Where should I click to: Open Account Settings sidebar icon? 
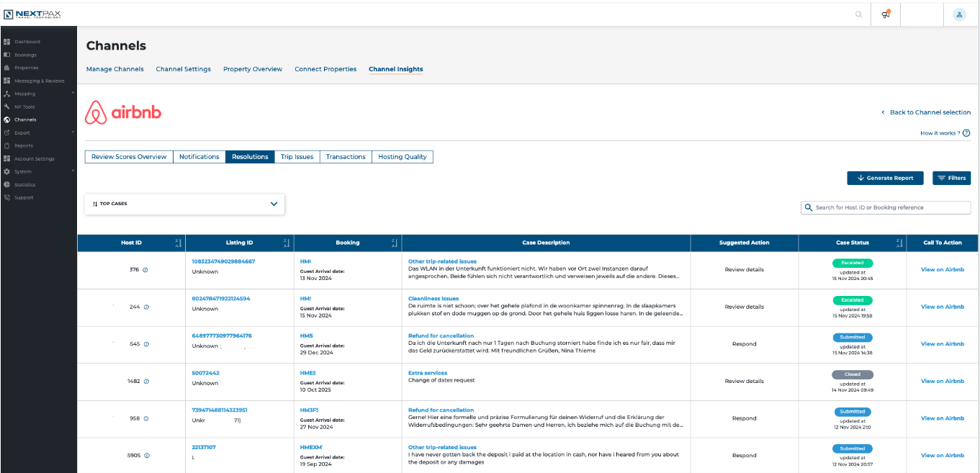(x=6, y=158)
